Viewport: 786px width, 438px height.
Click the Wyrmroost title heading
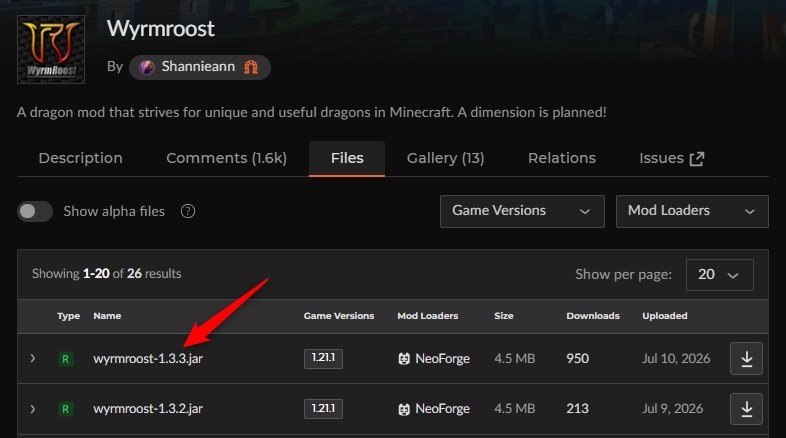tap(160, 29)
